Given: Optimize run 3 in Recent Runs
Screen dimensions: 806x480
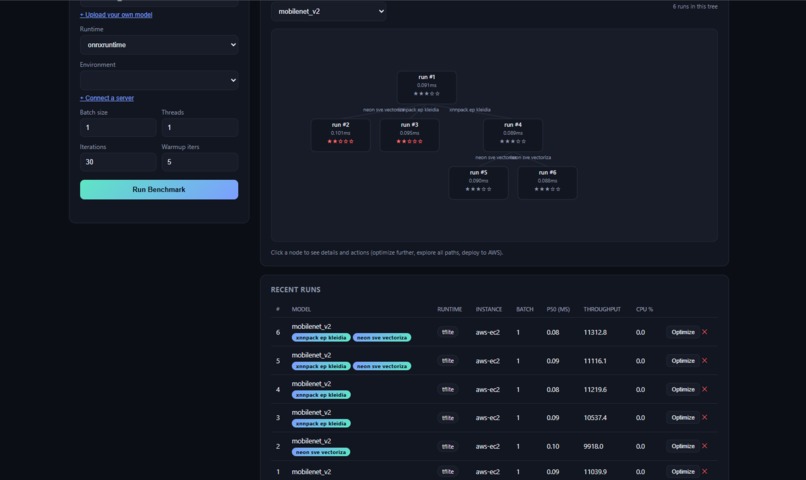Looking at the screenshot, I should pos(683,417).
